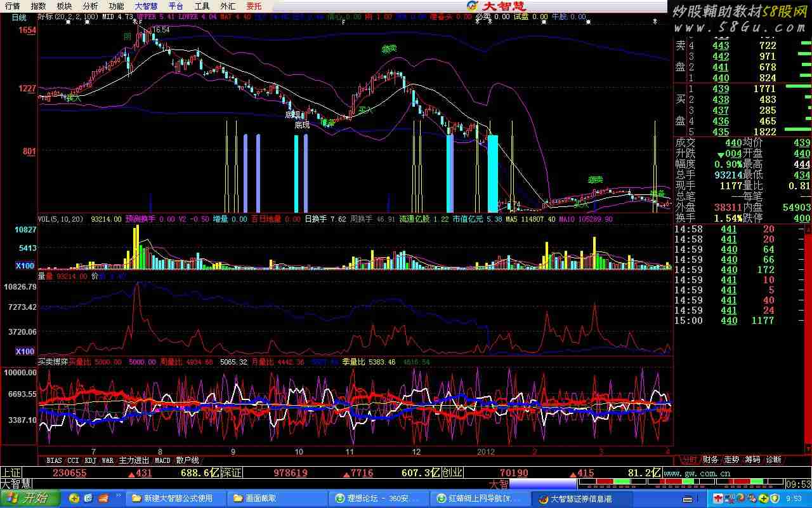Click the first 底现 signal label
This screenshot has width=812, height=508.
(292, 115)
